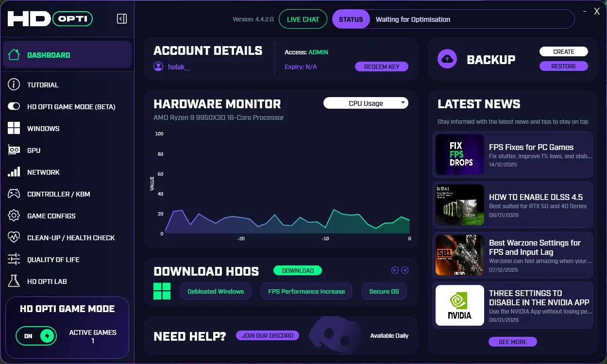
Task: Click the Live Chat button
Action: pyautogui.click(x=303, y=19)
